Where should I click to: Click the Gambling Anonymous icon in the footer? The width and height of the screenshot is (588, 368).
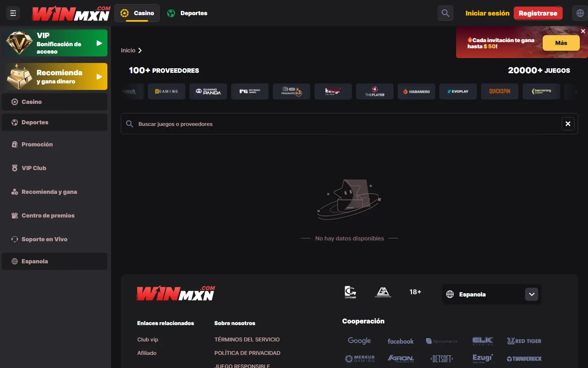383,292
